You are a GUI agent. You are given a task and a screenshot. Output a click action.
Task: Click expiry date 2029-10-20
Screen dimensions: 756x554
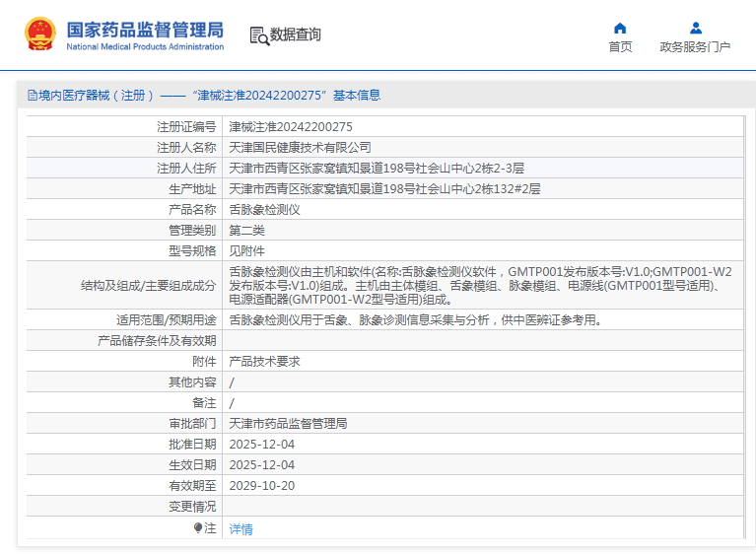point(262,486)
